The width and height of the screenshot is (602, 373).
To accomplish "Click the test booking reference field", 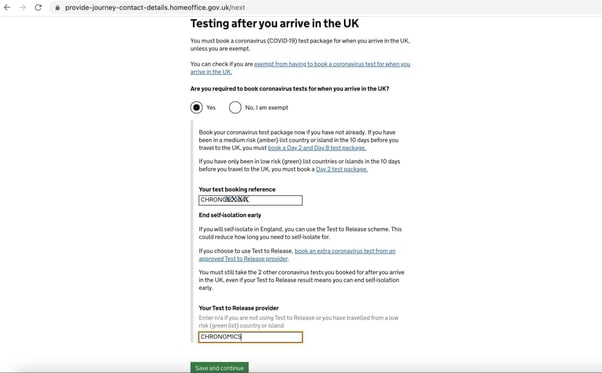I will click(250, 200).
